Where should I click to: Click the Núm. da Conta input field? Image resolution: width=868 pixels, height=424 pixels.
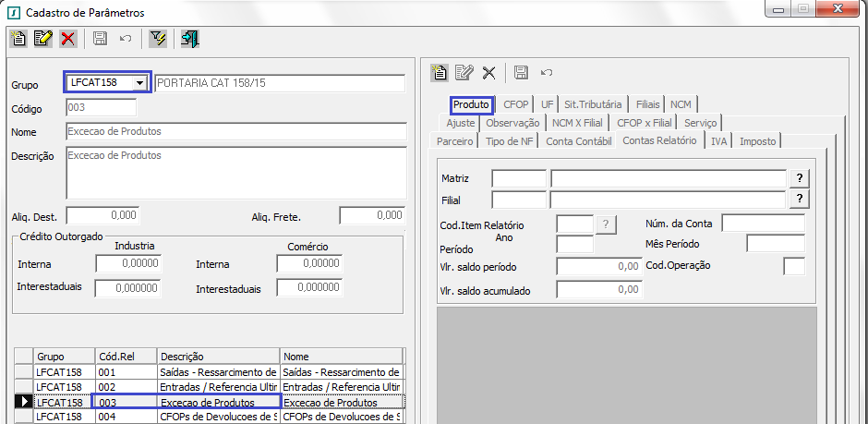[x=763, y=224]
